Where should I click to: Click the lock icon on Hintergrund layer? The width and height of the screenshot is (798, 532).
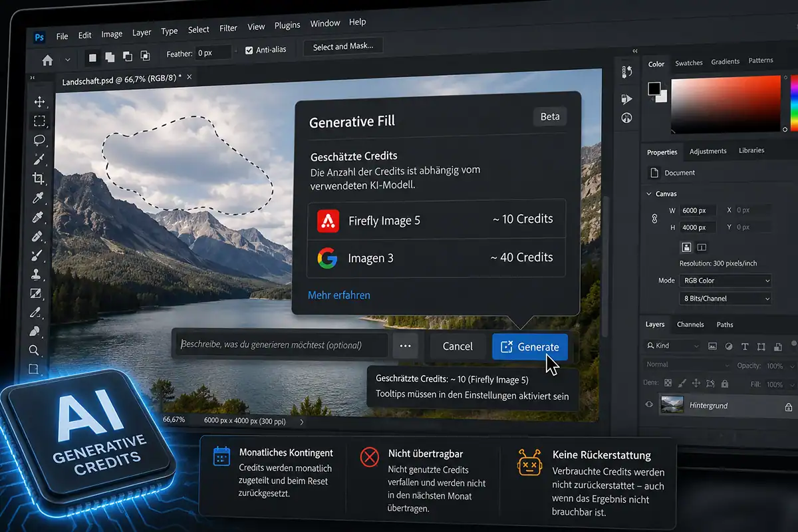[789, 406]
